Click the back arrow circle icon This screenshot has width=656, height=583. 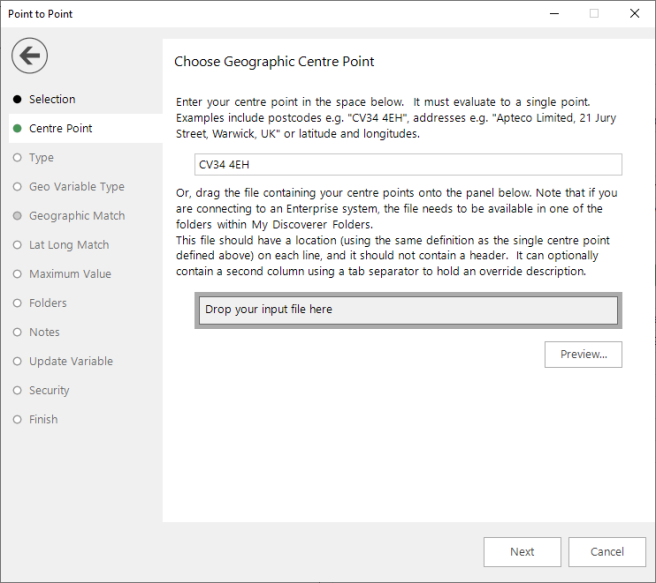(29, 56)
